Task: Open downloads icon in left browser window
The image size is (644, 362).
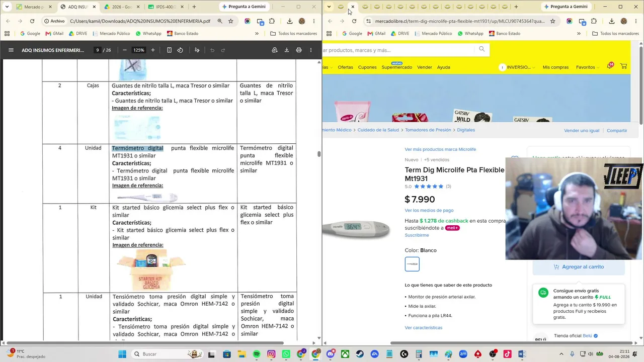Action: click(x=290, y=21)
